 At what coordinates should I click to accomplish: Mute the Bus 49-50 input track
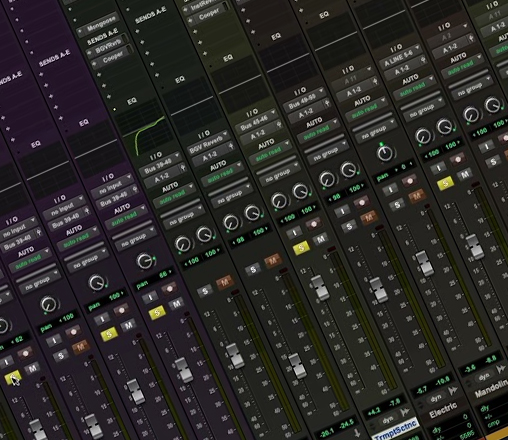click(x=320, y=239)
